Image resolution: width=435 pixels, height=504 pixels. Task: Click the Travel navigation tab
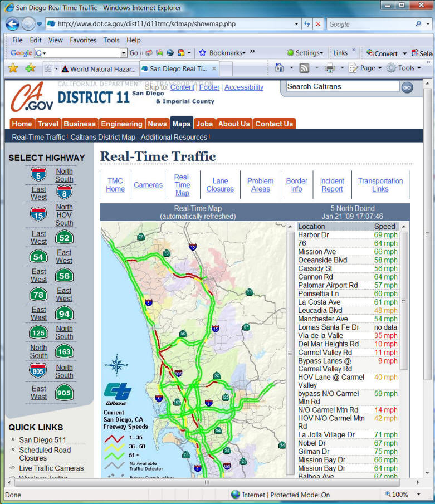[48, 124]
